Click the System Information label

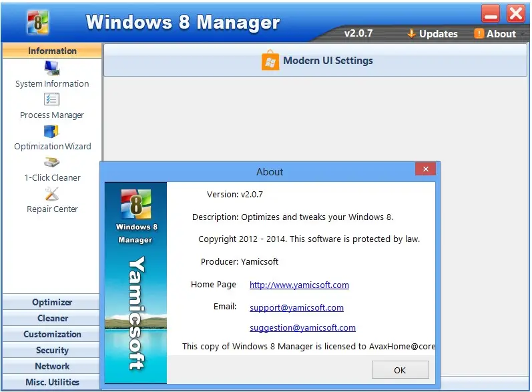[52, 84]
